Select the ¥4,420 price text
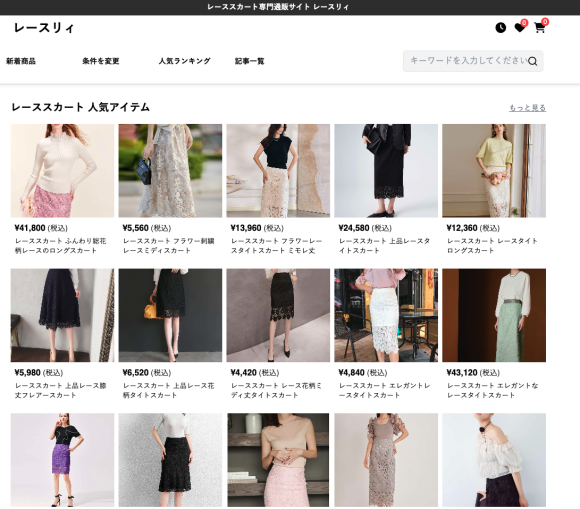The image size is (580, 509). click(244, 373)
